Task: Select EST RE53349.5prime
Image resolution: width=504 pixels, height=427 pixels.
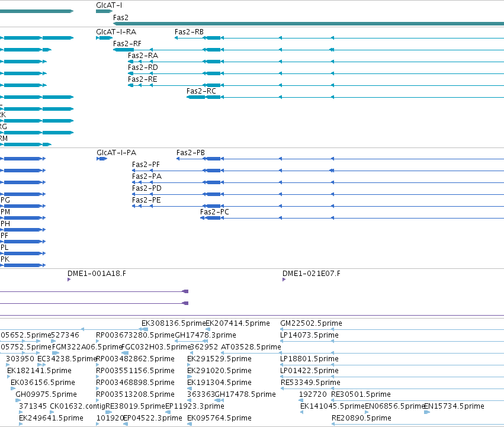Action: pyautogui.click(x=310, y=383)
